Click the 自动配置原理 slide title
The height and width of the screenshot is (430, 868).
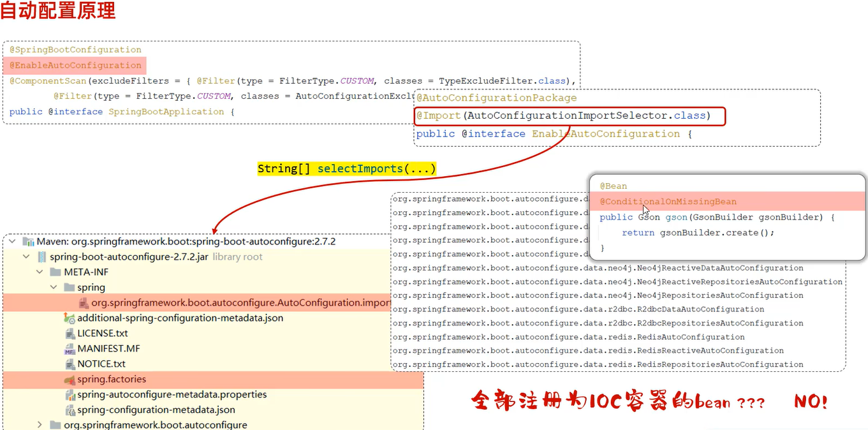tap(58, 11)
